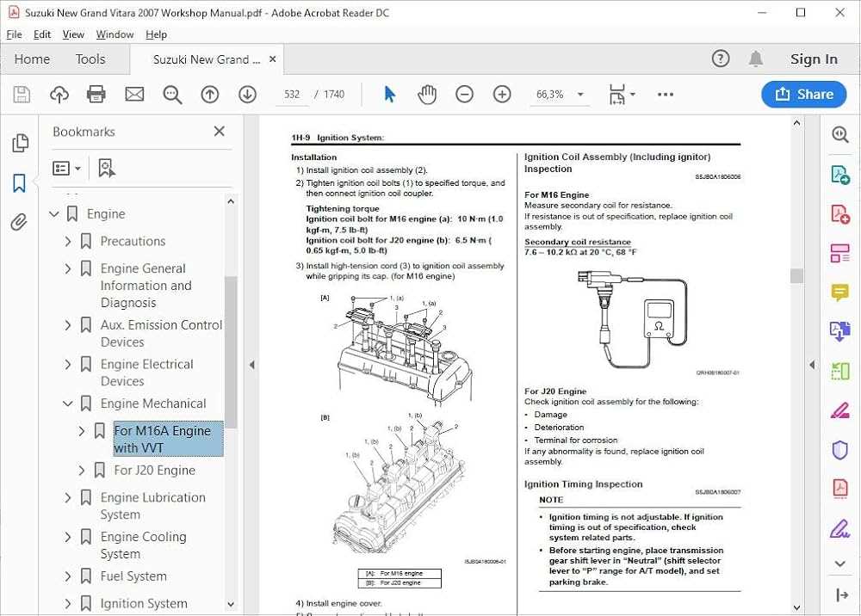Collapse the right tools pane arrow

tap(812, 365)
